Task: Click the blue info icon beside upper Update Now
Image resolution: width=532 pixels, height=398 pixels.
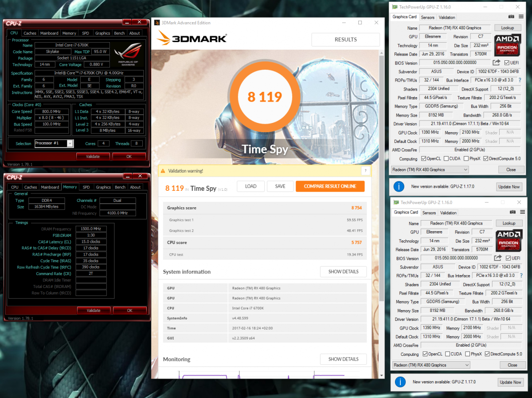Action: click(399, 186)
